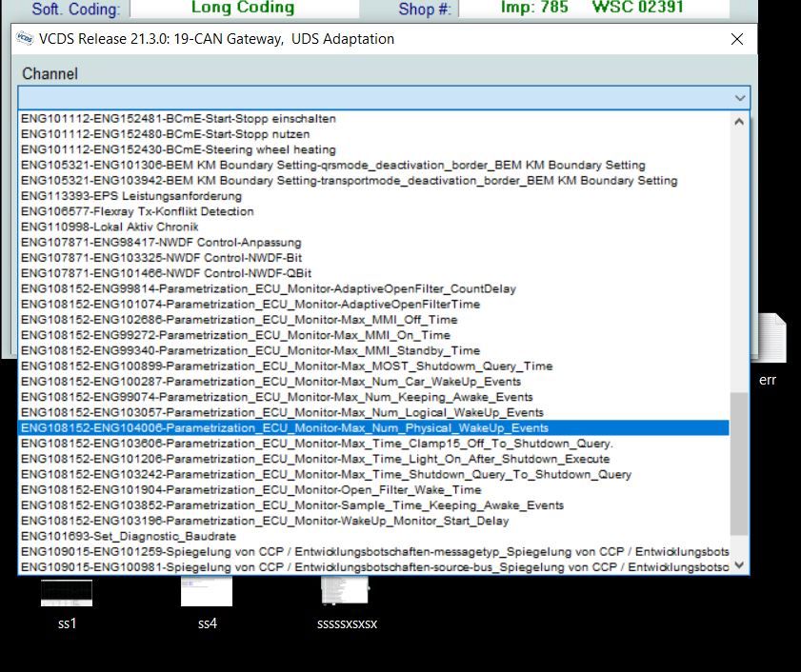Select highlighted Max_Num_Physical_WakeUp_Events channel

(x=373, y=428)
